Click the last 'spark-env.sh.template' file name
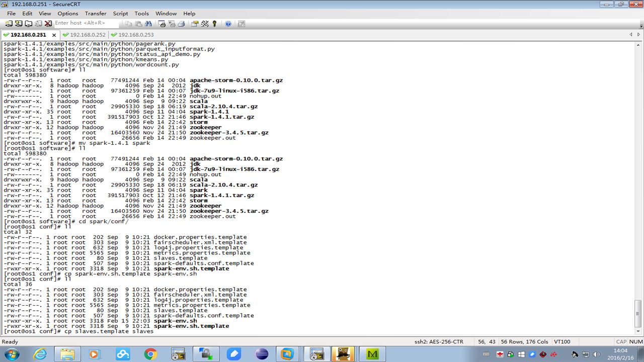 [191, 326]
